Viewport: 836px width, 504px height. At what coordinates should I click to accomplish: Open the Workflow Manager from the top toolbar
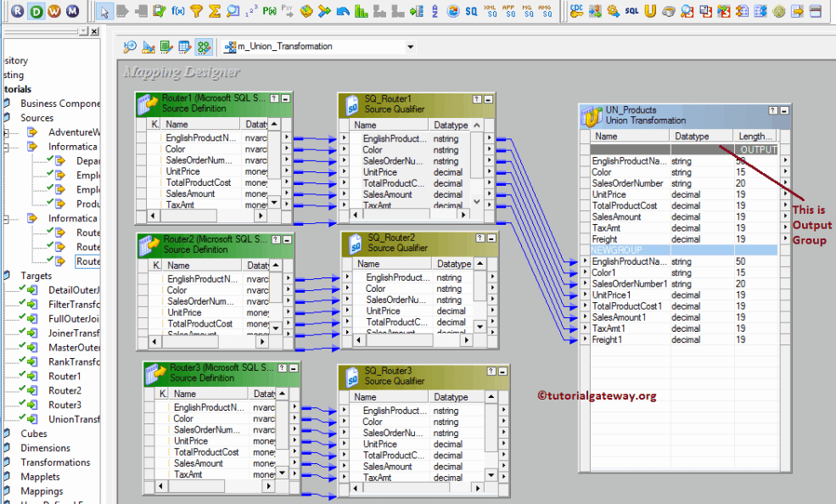point(56,12)
